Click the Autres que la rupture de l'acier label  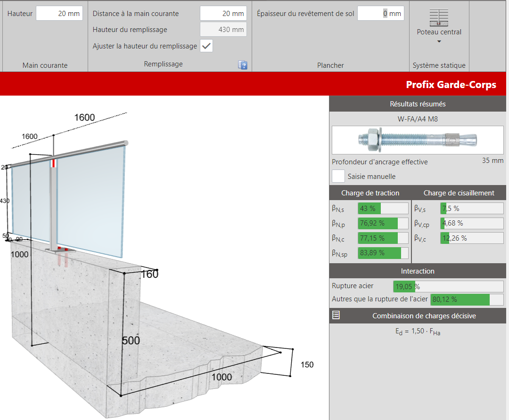tap(379, 299)
